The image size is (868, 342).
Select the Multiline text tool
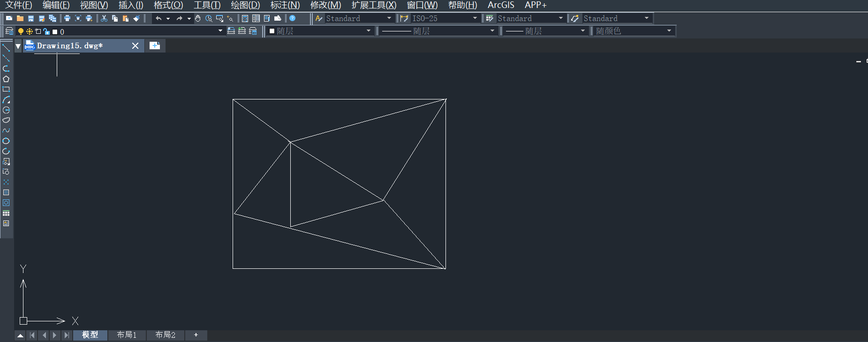pyautogui.click(x=6, y=223)
